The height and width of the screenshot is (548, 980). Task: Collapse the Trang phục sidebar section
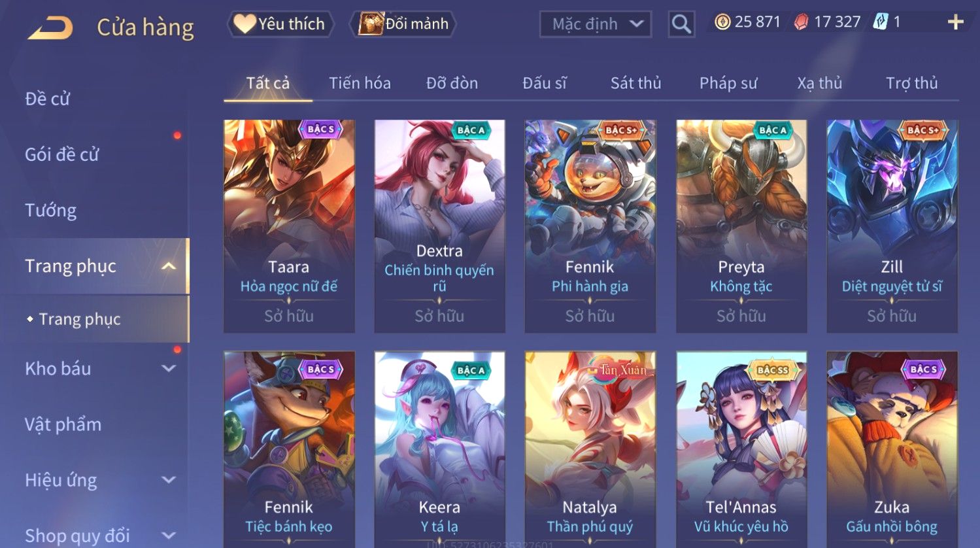point(169,266)
